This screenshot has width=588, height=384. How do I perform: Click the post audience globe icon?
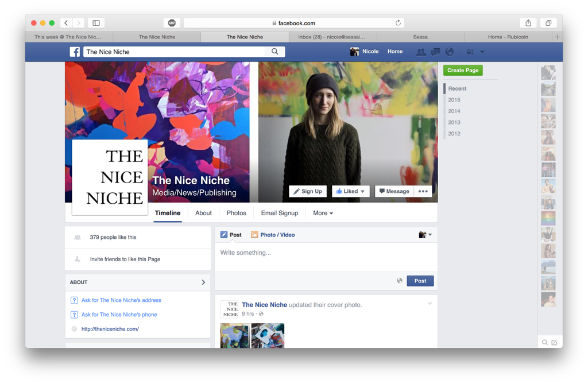click(x=400, y=281)
